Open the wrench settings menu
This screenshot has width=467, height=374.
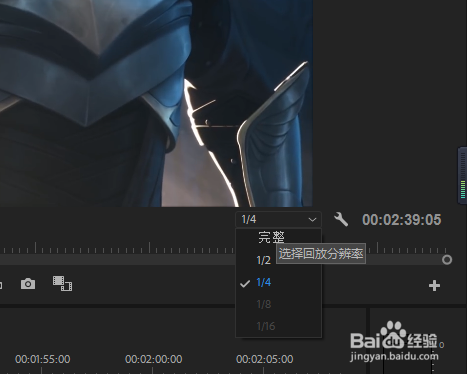tap(341, 219)
